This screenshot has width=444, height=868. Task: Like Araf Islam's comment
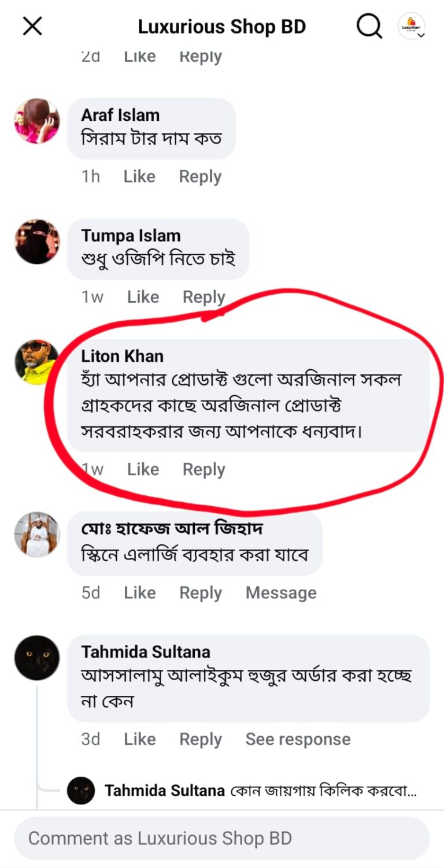[139, 176]
